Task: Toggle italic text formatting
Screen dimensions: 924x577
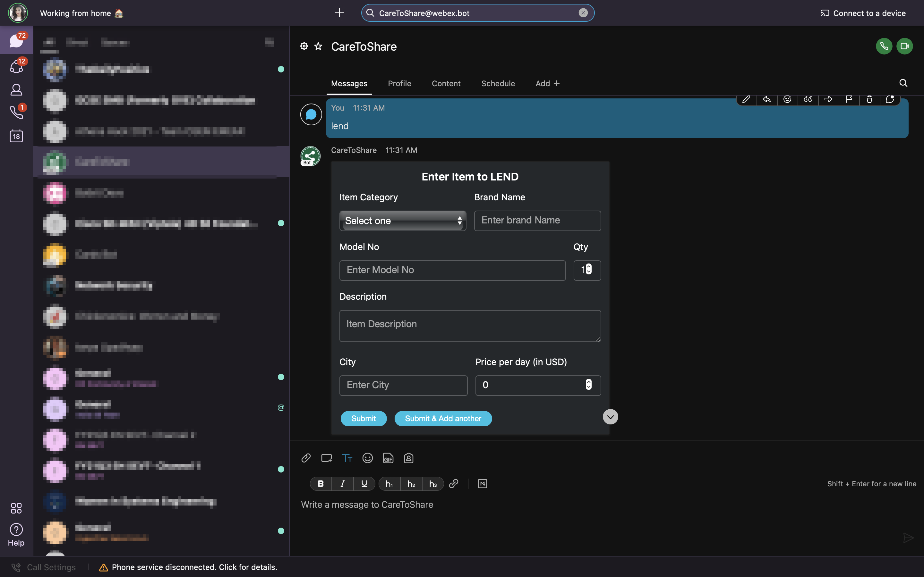Action: [x=343, y=483]
